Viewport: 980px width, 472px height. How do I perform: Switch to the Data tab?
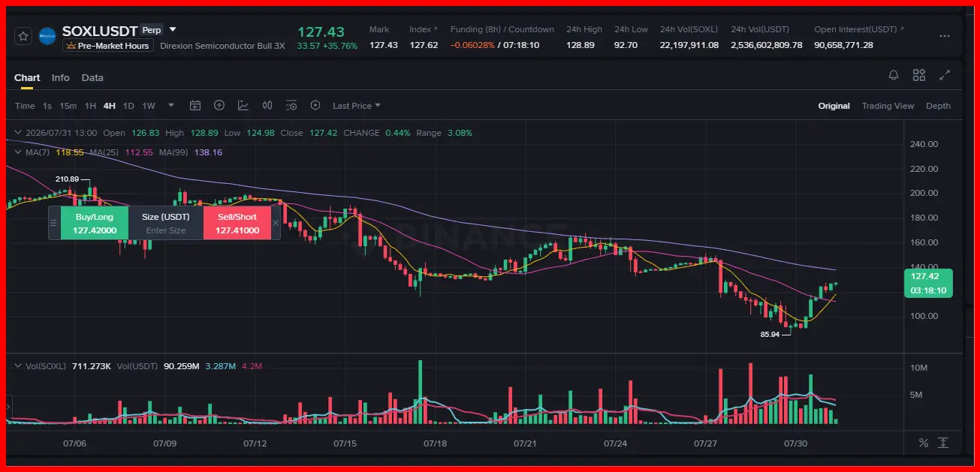tap(92, 78)
